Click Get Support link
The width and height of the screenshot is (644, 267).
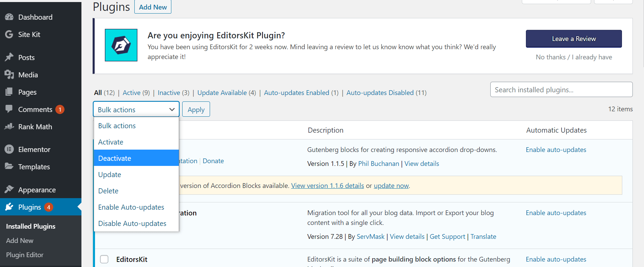(447, 236)
